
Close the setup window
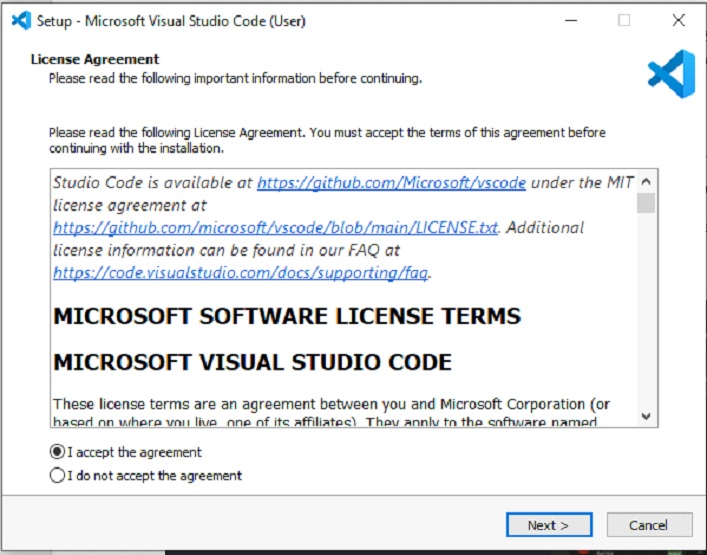(x=678, y=20)
